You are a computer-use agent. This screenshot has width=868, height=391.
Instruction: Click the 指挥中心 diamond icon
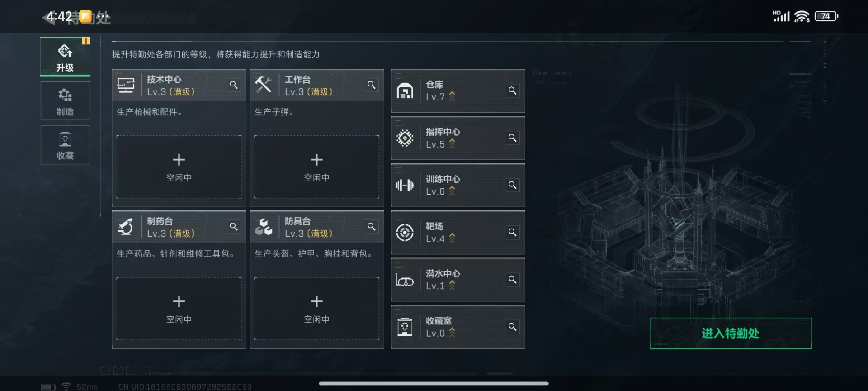pyautogui.click(x=405, y=138)
